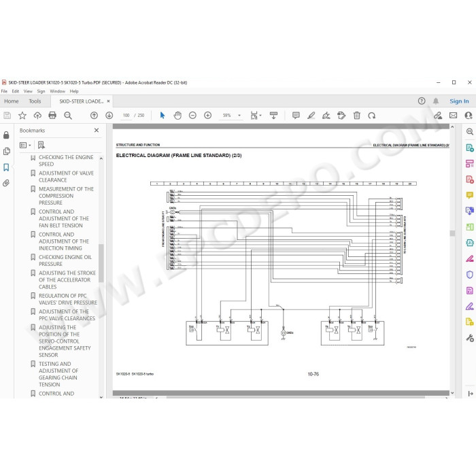Open Search tool in right pane

470,132
